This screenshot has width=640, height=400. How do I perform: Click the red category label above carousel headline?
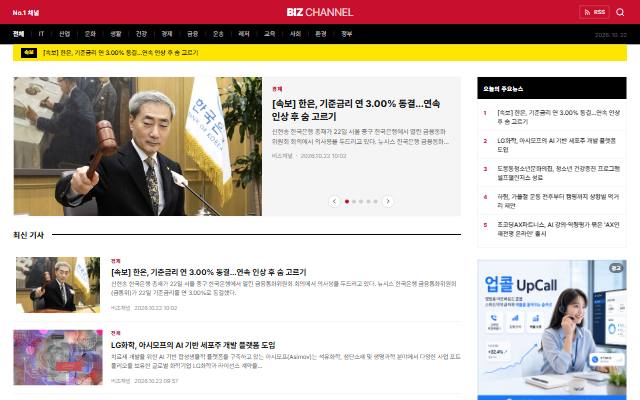coord(277,89)
